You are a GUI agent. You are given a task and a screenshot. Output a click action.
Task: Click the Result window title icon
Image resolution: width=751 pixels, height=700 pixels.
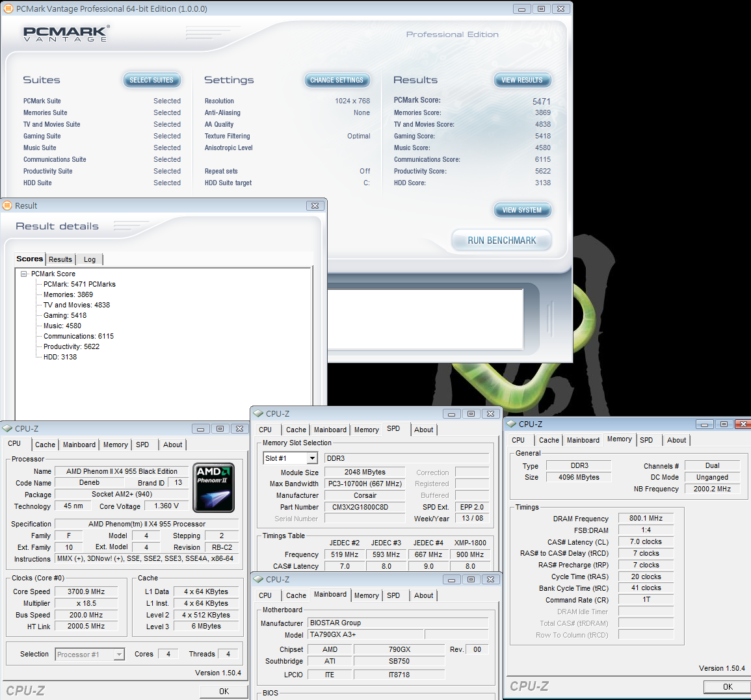7,205
